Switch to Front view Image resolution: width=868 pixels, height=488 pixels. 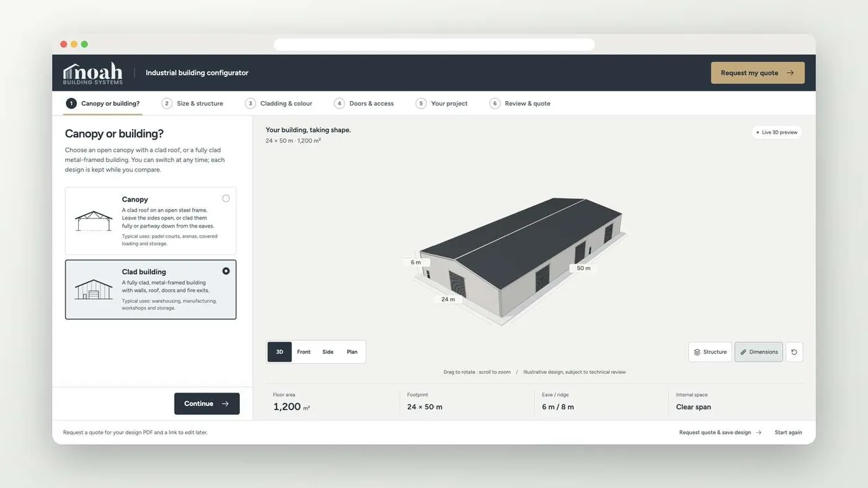[x=304, y=352]
